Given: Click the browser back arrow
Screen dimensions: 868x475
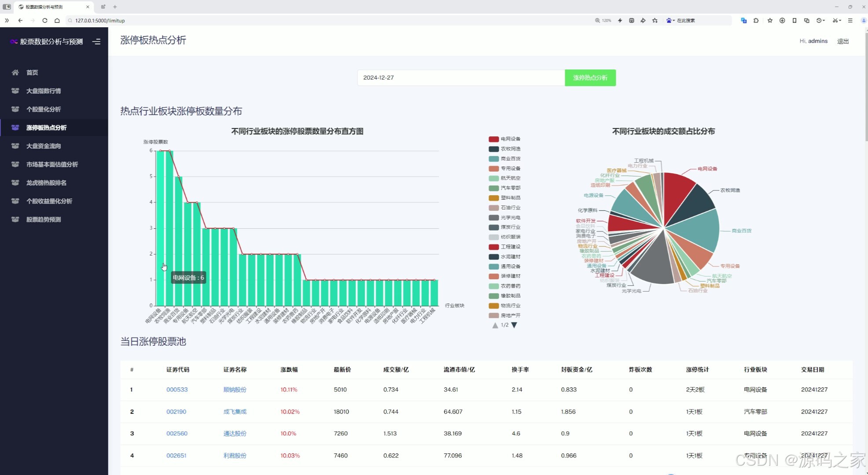Looking at the screenshot, I should (20, 21).
